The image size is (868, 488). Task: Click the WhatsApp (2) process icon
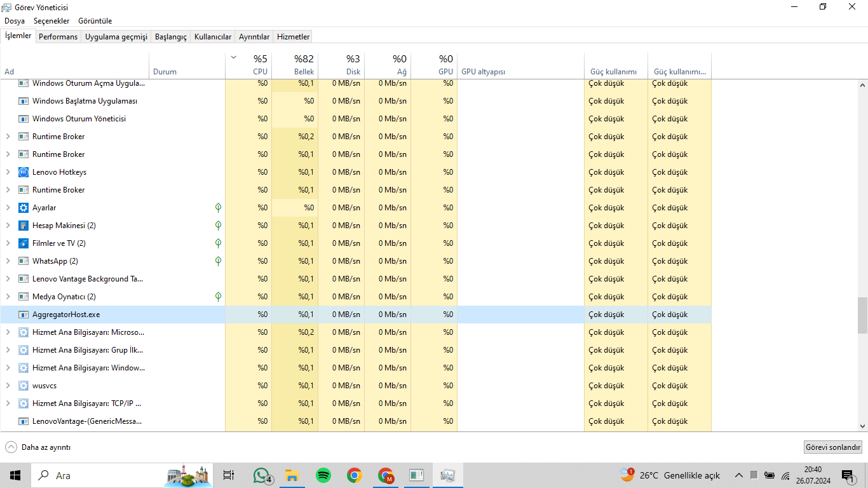pyautogui.click(x=24, y=261)
